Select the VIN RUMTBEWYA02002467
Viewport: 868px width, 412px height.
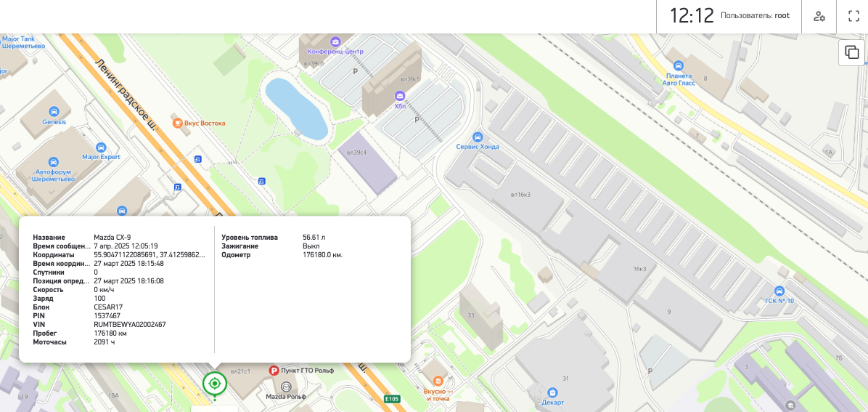click(130, 324)
